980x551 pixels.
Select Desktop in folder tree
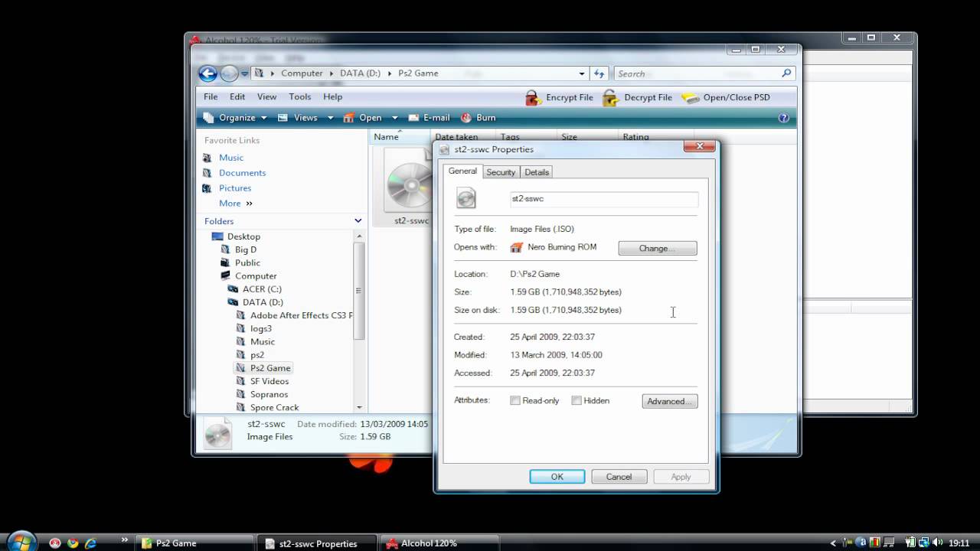click(243, 236)
